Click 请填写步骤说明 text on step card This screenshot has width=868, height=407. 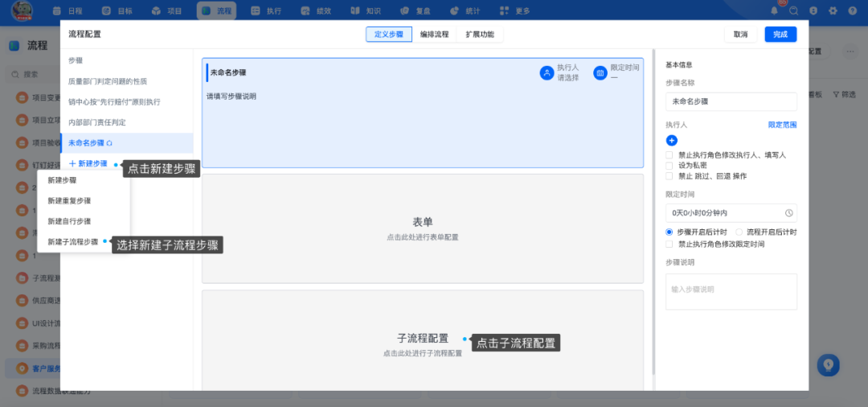coord(231,97)
